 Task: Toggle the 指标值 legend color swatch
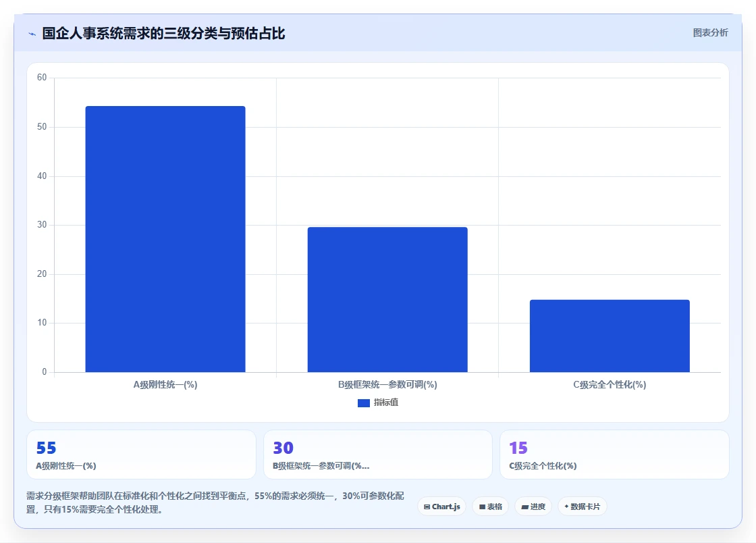tap(364, 403)
